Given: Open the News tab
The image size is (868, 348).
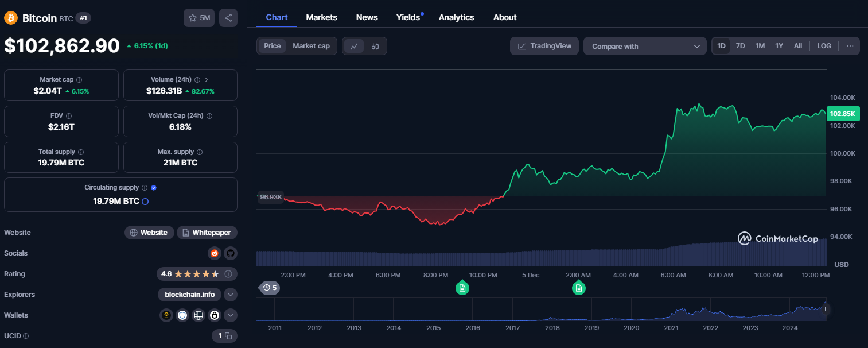Looking at the screenshot, I should (x=367, y=17).
